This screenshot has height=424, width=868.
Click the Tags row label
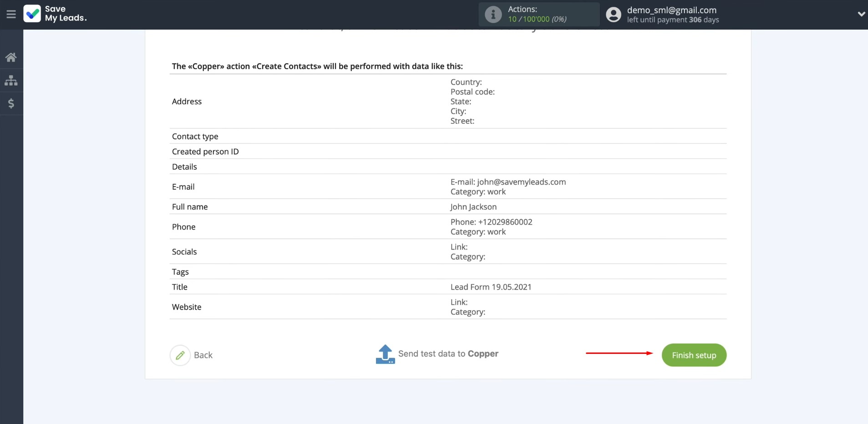[x=180, y=272]
